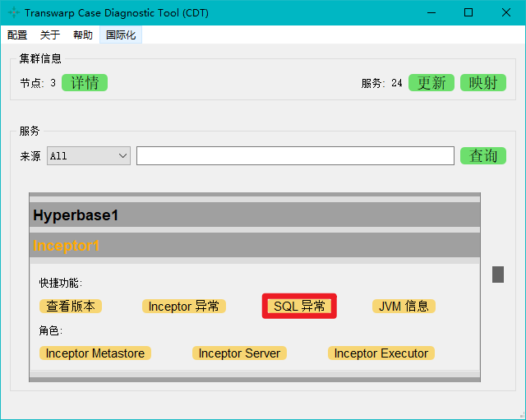This screenshot has width=526, height=420.
Task: Click the SQL 异常 shortcut button
Action: click(x=299, y=307)
